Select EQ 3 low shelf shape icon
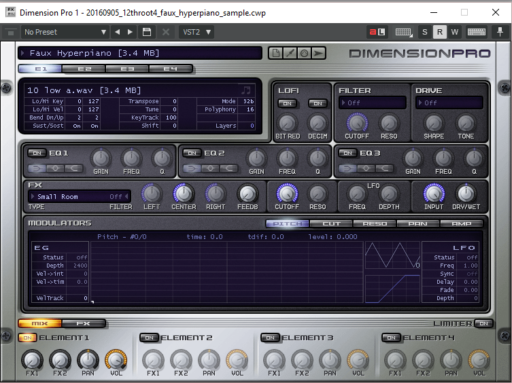The image size is (512, 383). click(347, 168)
